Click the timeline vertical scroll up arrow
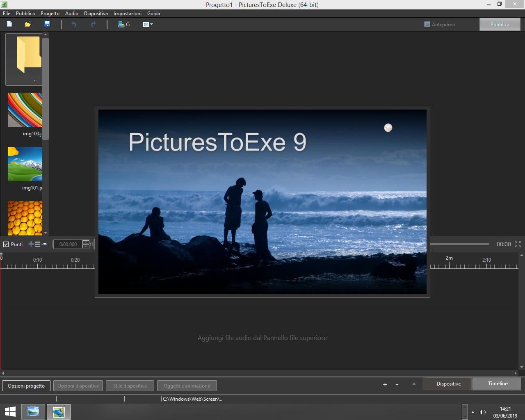This screenshot has height=420, width=525. pyautogui.click(x=522, y=256)
